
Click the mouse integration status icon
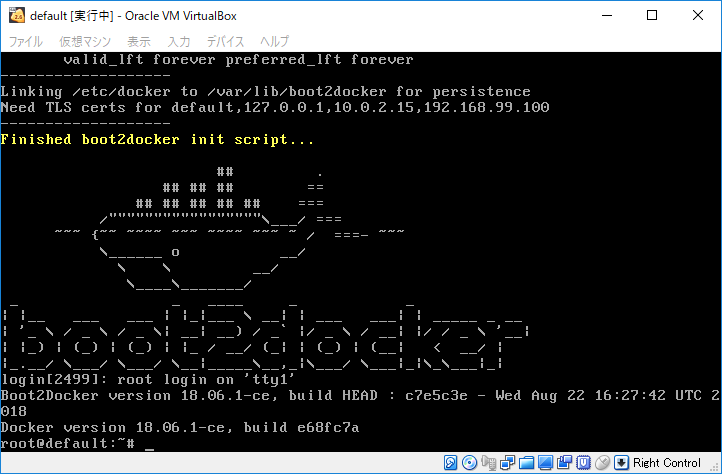(x=602, y=462)
